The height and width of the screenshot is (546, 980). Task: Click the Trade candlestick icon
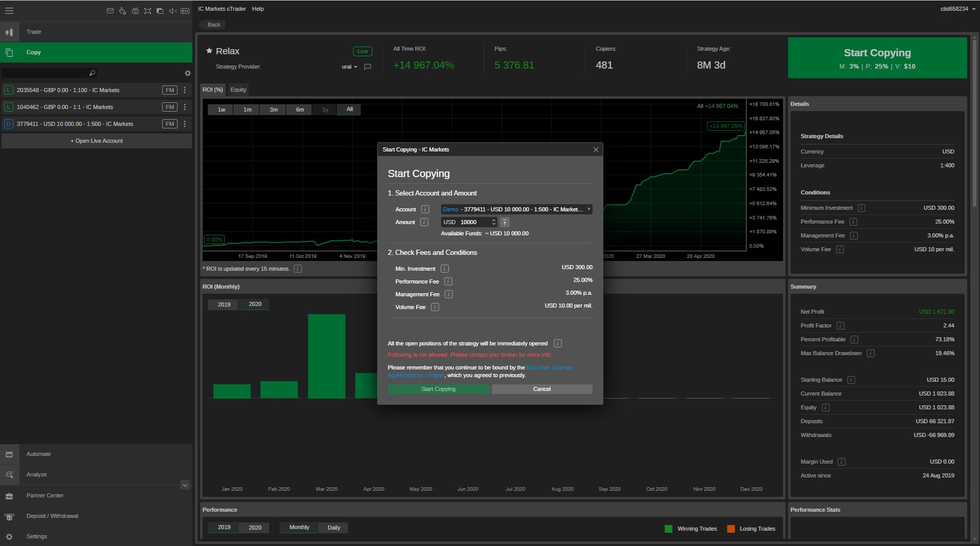tap(9, 32)
